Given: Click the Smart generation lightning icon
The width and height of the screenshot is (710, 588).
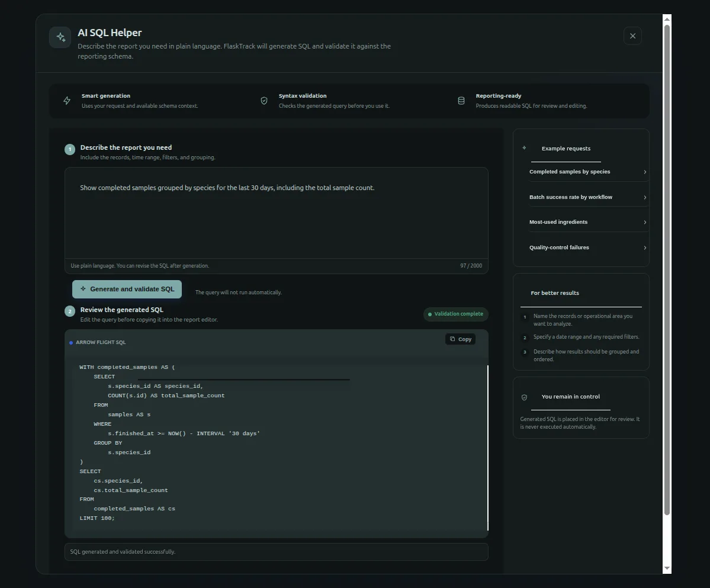Looking at the screenshot, I should [x=67, y=101].
